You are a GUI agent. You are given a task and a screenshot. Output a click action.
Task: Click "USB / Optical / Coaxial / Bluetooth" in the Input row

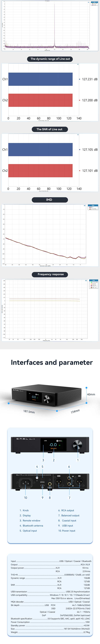coord(75,561)
